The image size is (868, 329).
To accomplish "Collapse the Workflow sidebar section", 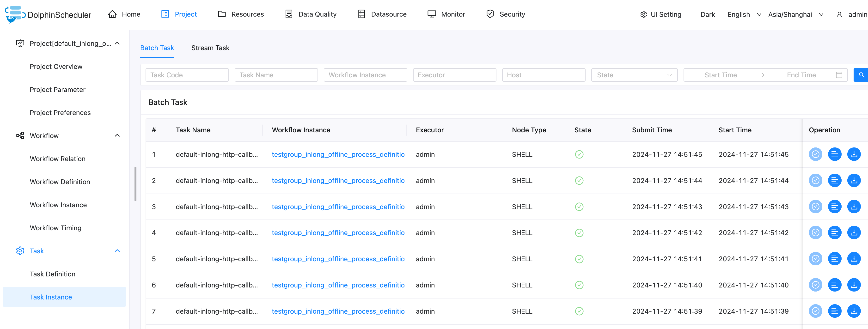I will pyautogui.click(x=117, y=135).
